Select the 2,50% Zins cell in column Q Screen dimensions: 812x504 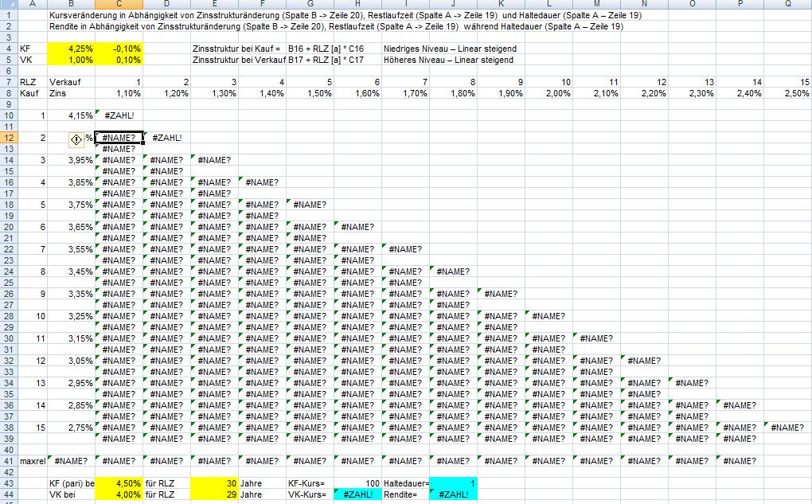click(787, 93)
